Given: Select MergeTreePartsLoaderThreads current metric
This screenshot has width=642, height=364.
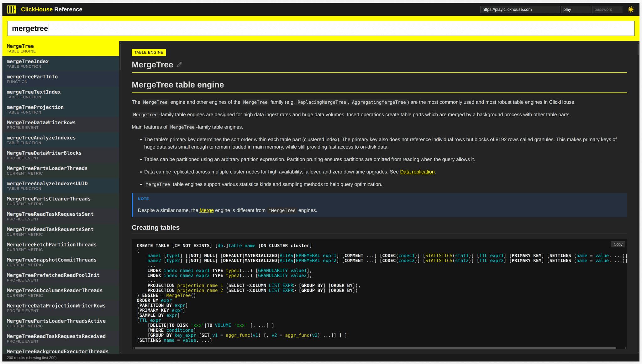Looking at the screenshot, I should pos(61,171).
